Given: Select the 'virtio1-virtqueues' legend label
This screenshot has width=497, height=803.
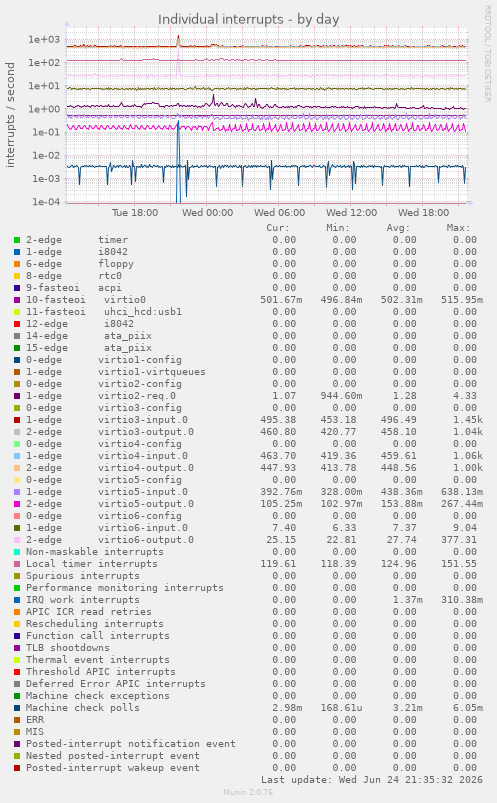Looking at the screenshot, I should click(x=152, y=372).
